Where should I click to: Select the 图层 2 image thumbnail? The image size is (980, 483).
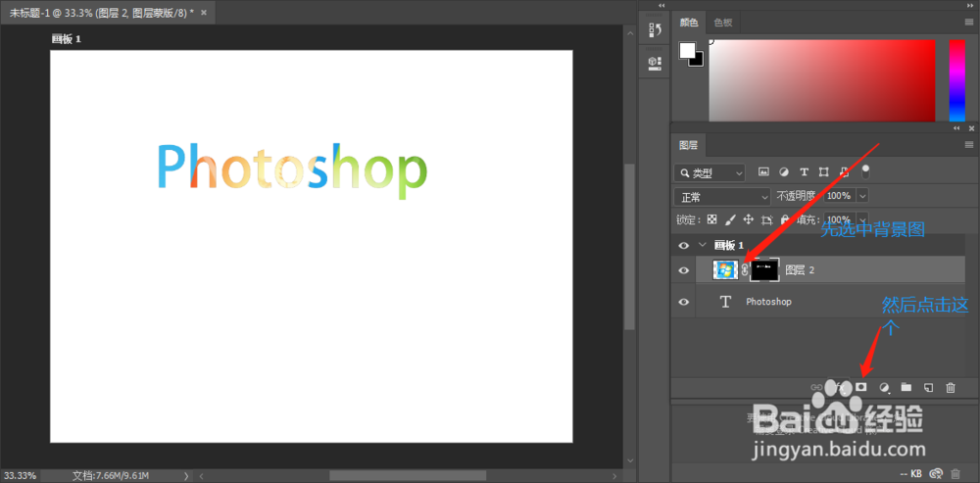pyautogui.click(x=725, y=270)
